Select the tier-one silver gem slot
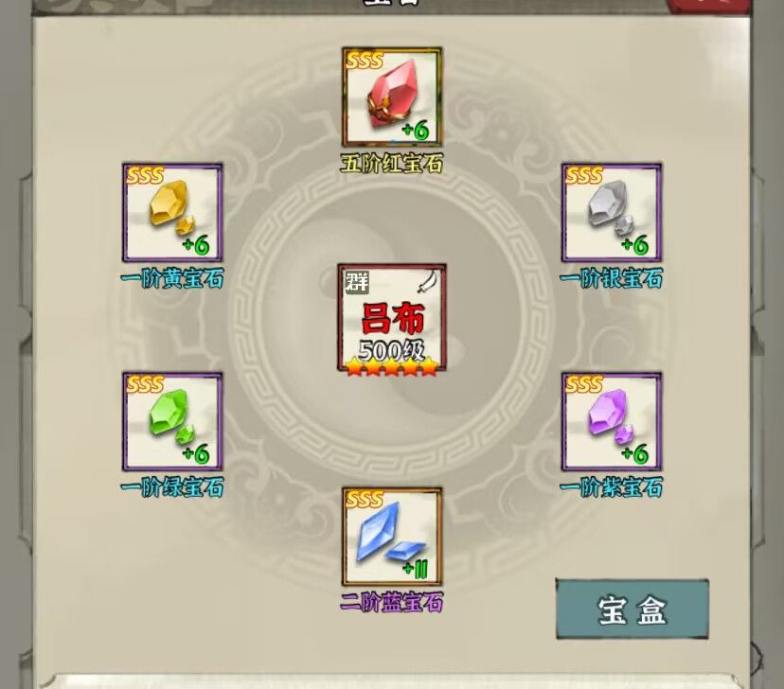The width and height of the screenshot is (784, 689). pos(612,212)
